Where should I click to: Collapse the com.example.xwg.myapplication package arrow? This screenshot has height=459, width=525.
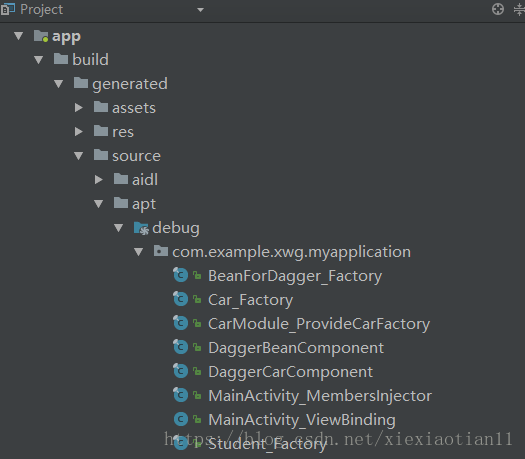pos(139,252)
